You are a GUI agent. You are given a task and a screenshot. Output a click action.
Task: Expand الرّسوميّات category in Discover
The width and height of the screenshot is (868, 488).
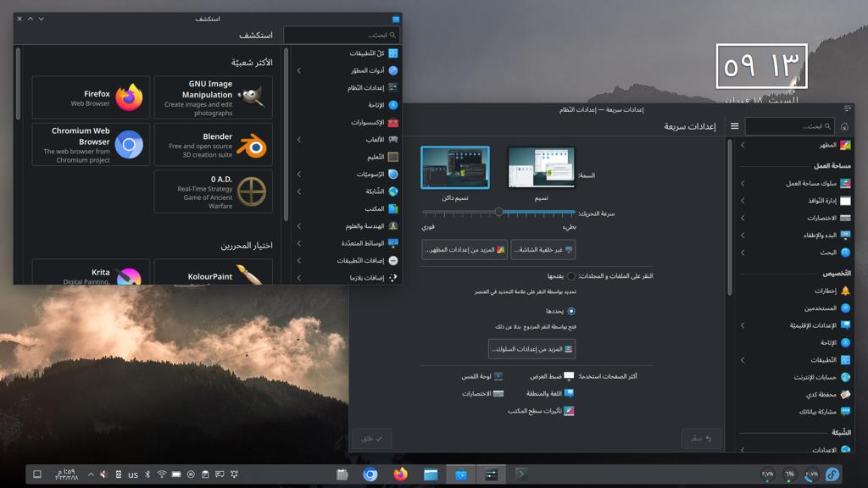299,175
